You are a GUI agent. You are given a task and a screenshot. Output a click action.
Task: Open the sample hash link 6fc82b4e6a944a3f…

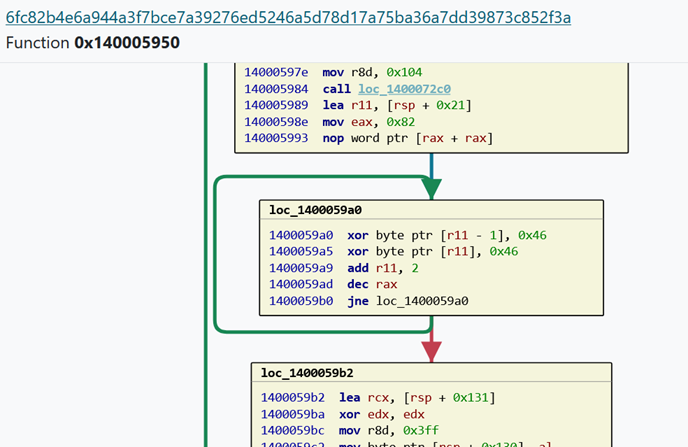click(x=288, y=18)
